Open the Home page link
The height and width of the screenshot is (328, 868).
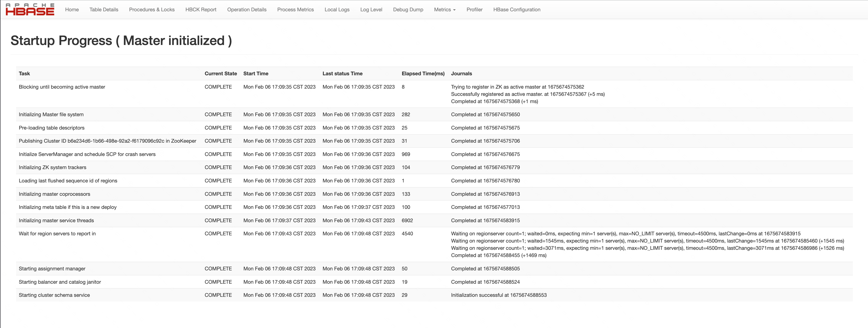pos(72,9)
